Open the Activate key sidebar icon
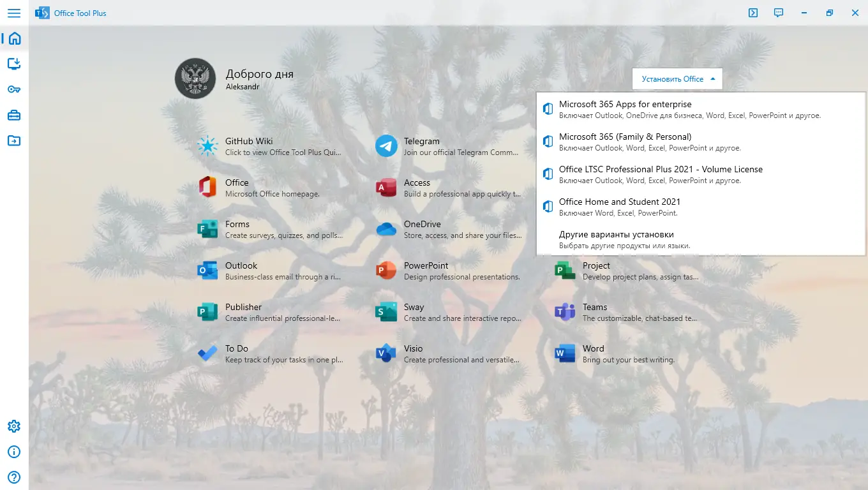This screenshot has width=868, height=490. coord(14,89)
